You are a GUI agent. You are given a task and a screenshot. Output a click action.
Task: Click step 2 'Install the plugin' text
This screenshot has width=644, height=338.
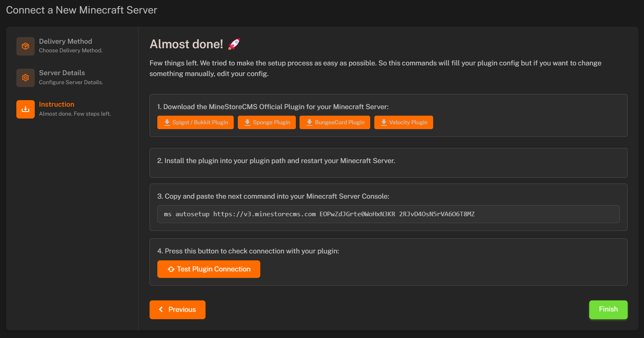click(276, 161)
